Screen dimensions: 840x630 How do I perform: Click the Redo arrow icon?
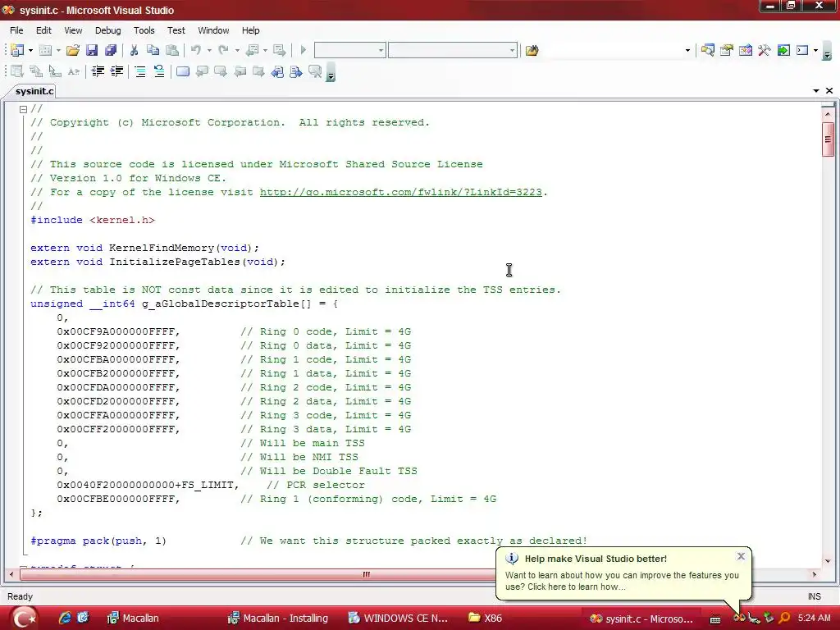click(223, 50)
